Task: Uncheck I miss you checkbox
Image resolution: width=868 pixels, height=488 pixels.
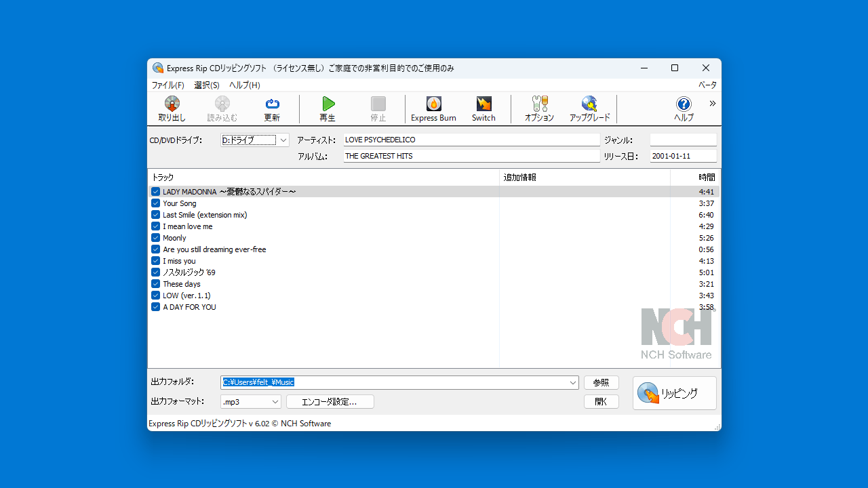Action: pyautogui.click(x=155, y=261)
